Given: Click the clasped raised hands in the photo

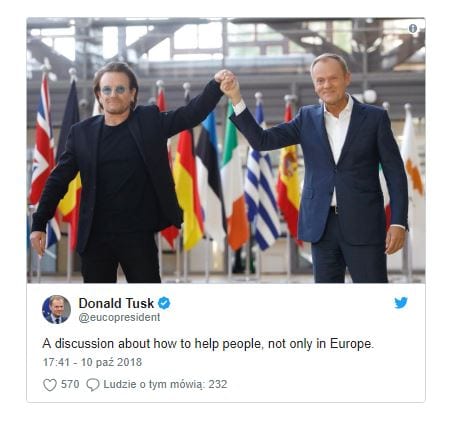Looking at the screenshot, I should point(227,81).
